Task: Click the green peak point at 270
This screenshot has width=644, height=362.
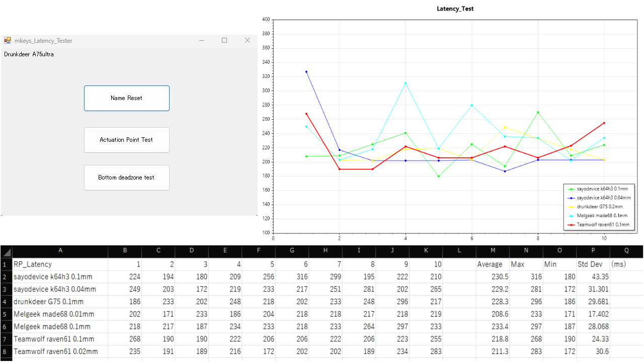Action: [x=538, y=112]
